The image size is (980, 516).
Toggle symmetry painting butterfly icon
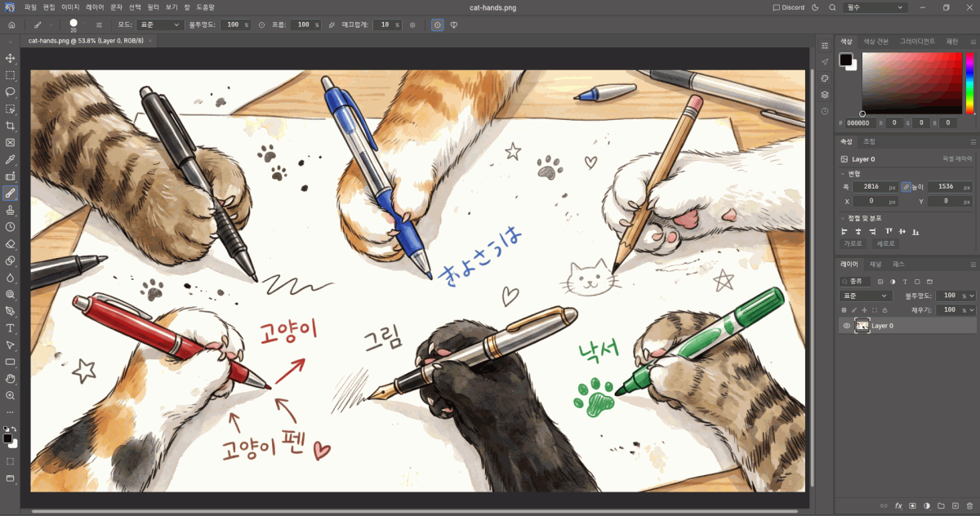pos(454,24)
